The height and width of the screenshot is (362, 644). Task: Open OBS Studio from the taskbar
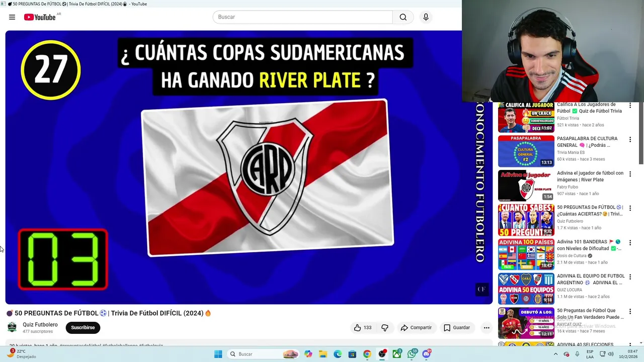coord(382,354)
